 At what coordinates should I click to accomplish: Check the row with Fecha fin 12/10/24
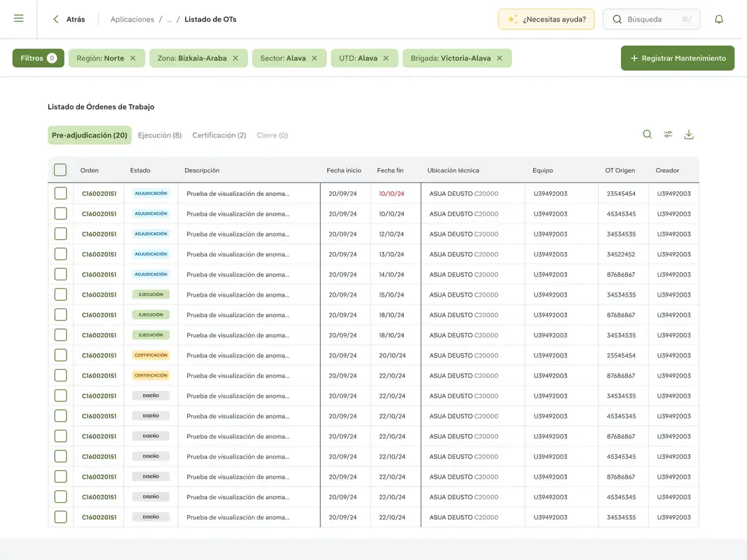coord(61,234)
